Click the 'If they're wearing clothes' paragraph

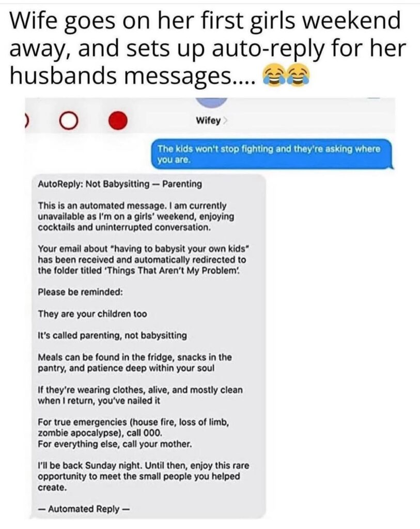point(140,395)
